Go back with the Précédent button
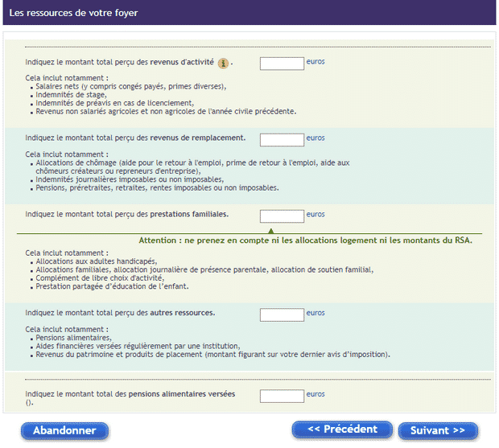Viewport: 499px width, 448px height. tap(342, 430)
